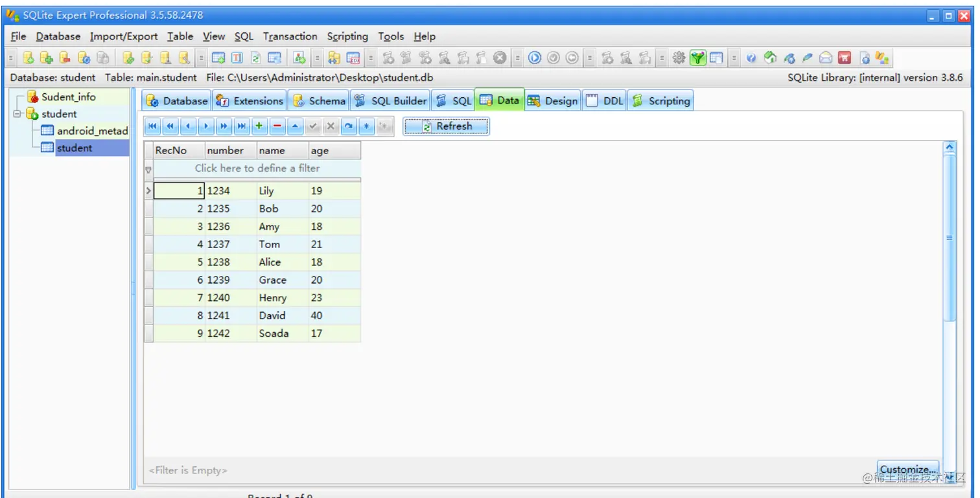This screenshot has width=980, height=498.
Task: Select the cell containing Henry
Action: (x=283, y=298)
